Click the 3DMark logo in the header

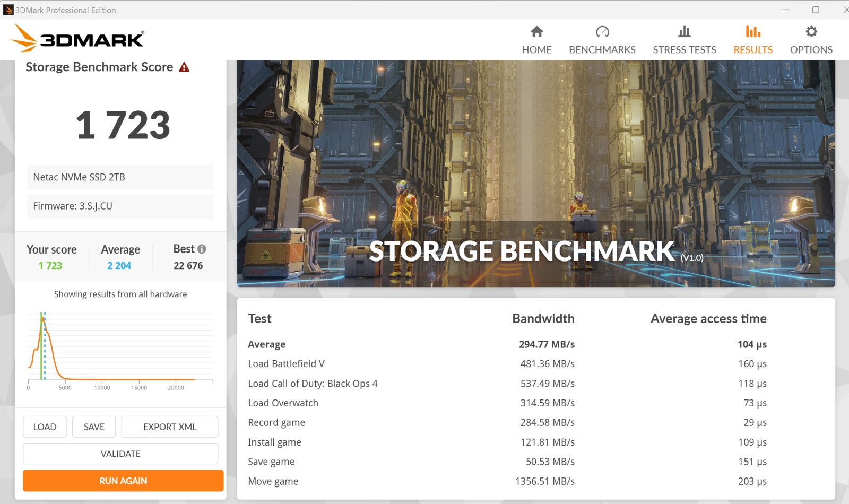[x=77, y=38]
